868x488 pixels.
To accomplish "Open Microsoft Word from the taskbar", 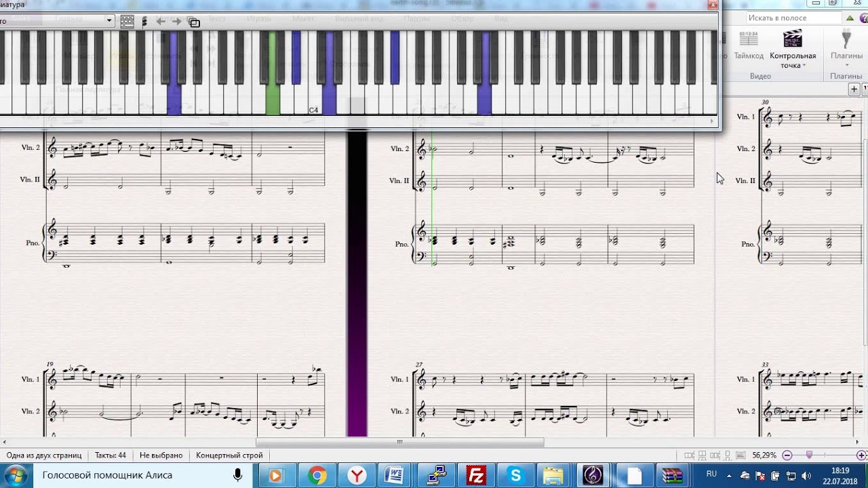I will (x=395, y=476).
